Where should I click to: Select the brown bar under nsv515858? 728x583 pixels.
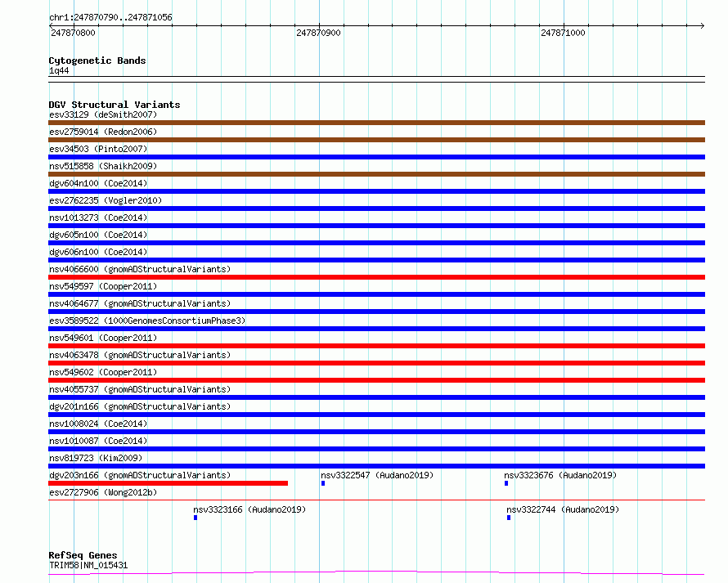[x=376, y=174]
